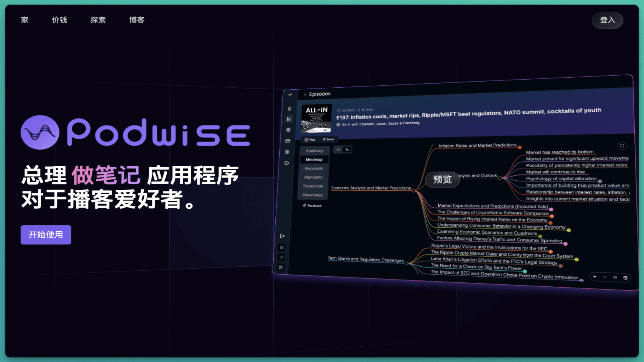
Task: Select 'Impact of Rising Interest Rates' node
Action: [x=492, y=219]
